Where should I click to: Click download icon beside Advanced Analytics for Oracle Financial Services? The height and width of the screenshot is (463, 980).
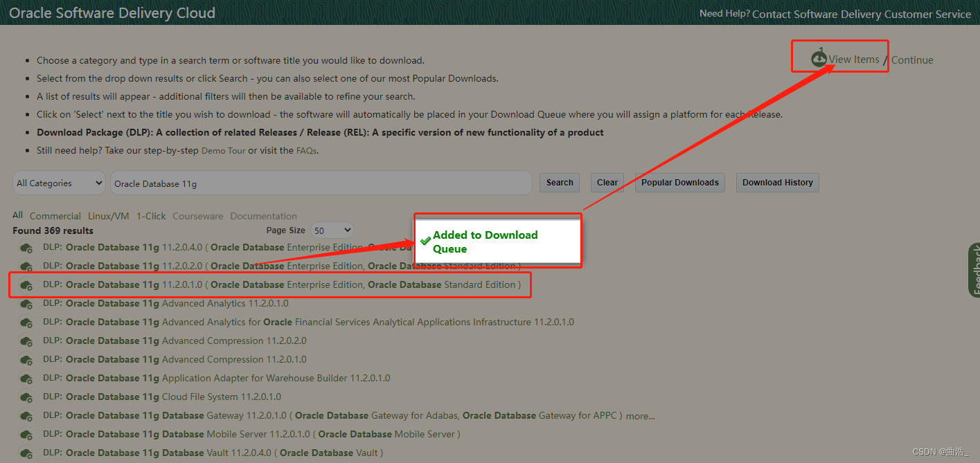[27, 323]
